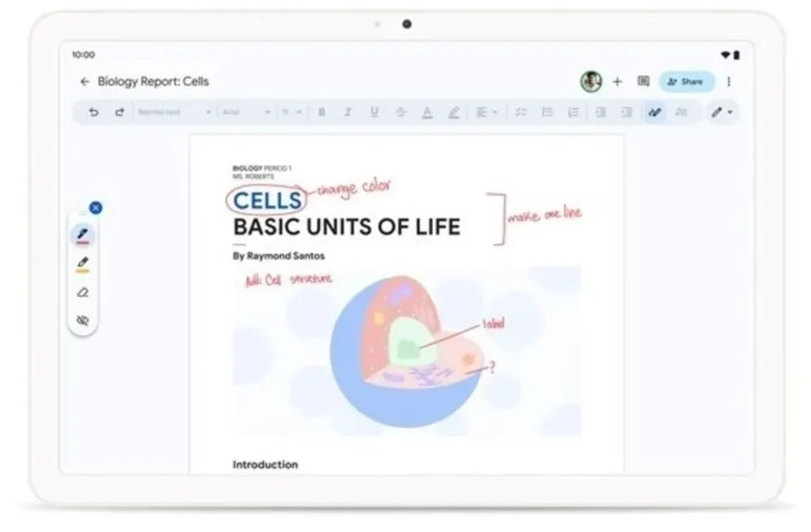Select the red pen markup tool
Image resolution: width=811 pixels, height=532 pixels.
tap(82, 235)
